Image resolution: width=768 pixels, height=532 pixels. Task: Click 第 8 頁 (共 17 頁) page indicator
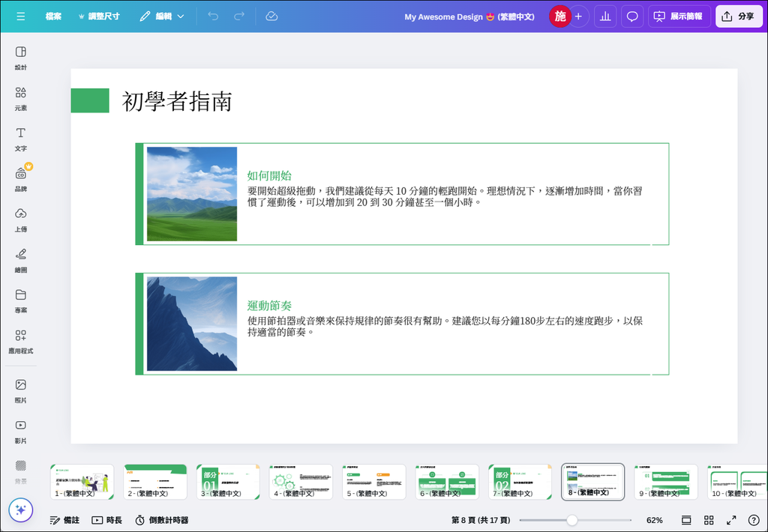[x=481, y=520]
